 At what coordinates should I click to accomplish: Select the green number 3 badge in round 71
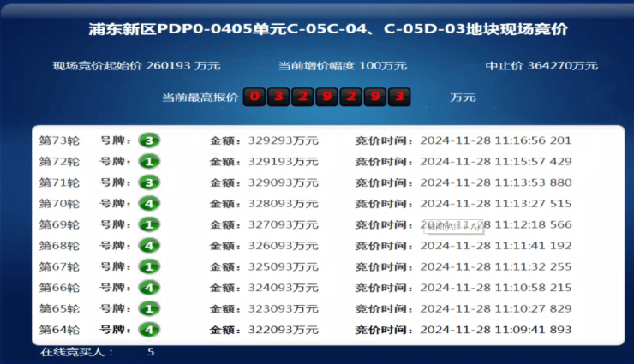click(149, 182)
